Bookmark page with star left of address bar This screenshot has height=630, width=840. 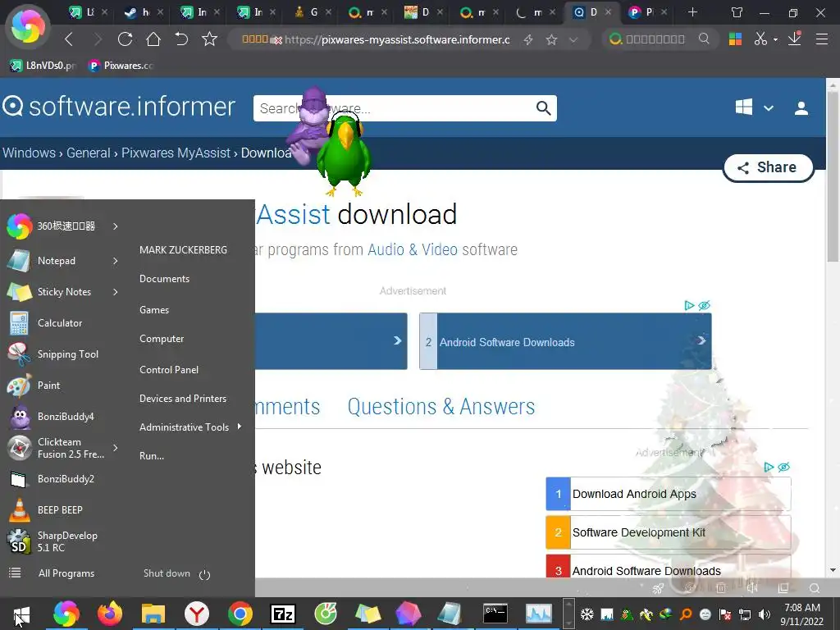coord(209,39)
